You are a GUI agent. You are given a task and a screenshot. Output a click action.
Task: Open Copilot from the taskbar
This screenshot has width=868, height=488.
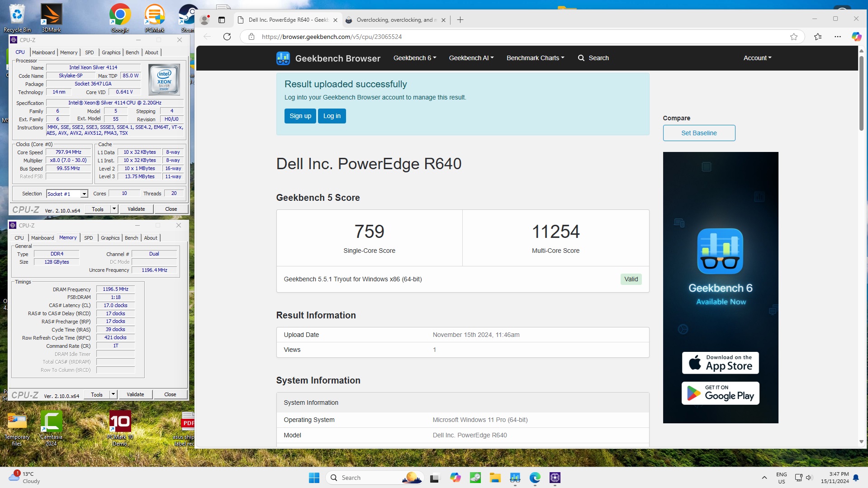(x=455, y=478)
